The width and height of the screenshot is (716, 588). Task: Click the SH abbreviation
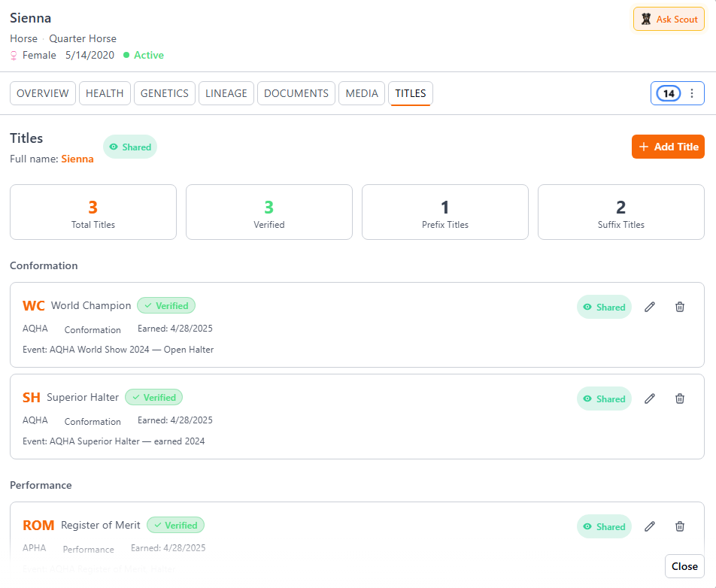[32, 398]
